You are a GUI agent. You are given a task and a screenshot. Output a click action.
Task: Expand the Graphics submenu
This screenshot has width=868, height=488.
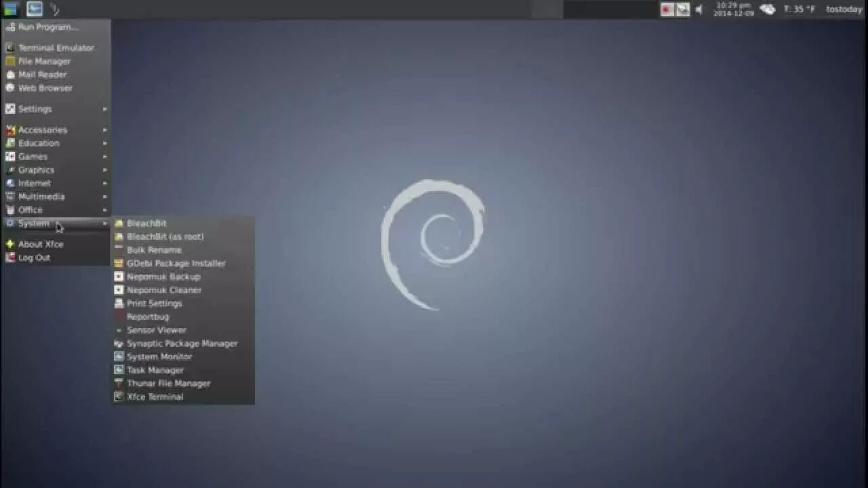(56, 170)
